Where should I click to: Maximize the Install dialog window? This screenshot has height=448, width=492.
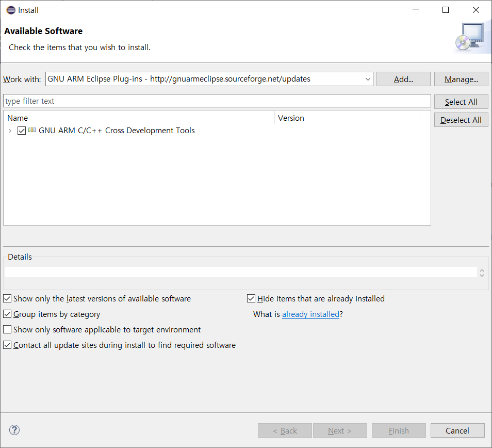point(445,10)
